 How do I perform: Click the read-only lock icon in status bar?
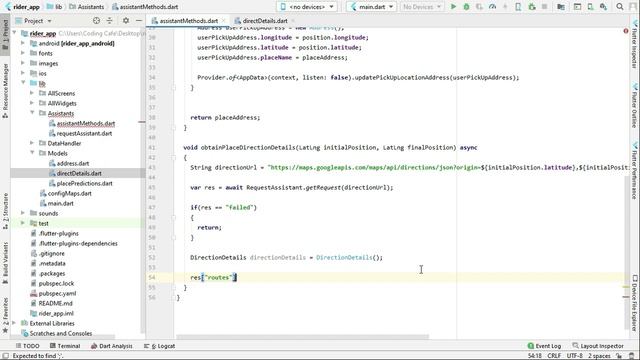pos(619,356)
